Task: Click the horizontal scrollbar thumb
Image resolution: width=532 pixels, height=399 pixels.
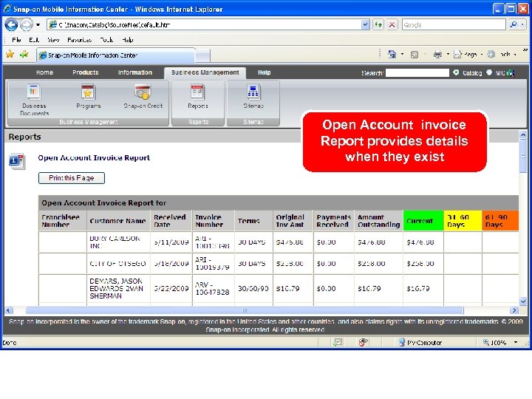Action: tap(245, 310)
